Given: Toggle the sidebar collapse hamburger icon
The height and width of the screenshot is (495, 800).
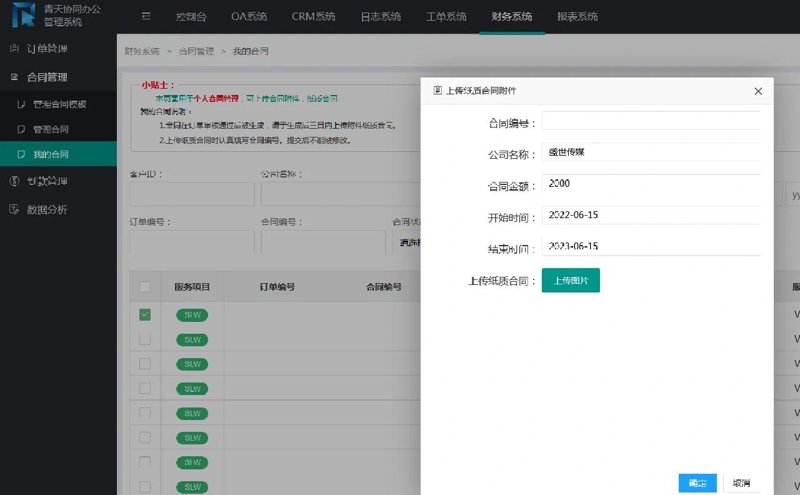Looking at the screenshot, I should pos(146,16).
